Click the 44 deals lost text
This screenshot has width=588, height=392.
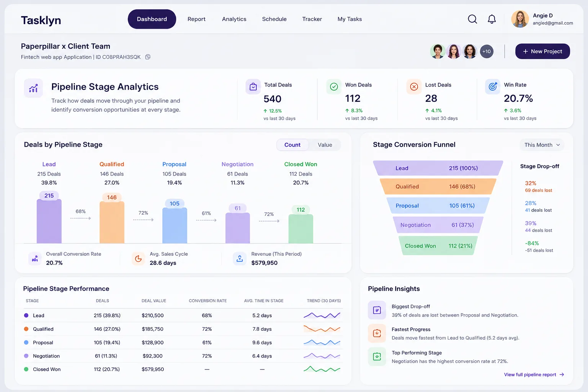click(x=539, y=230)
